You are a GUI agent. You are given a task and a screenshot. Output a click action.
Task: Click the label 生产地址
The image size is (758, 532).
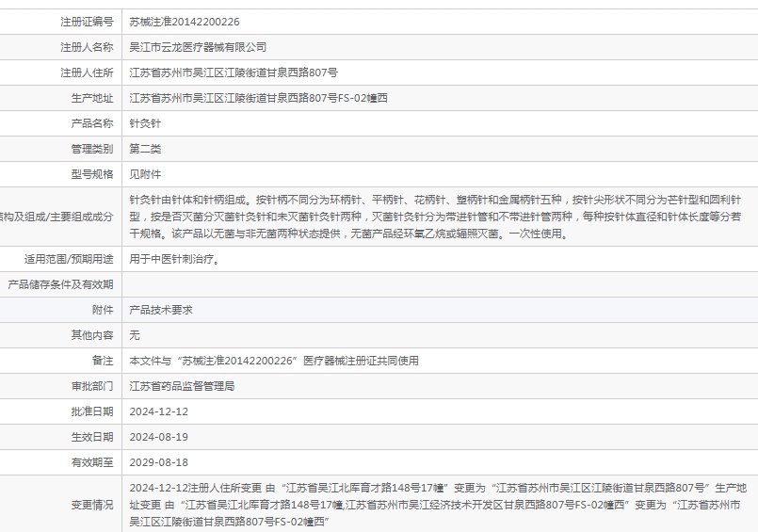pyautogui.click(x=92, y=98)
